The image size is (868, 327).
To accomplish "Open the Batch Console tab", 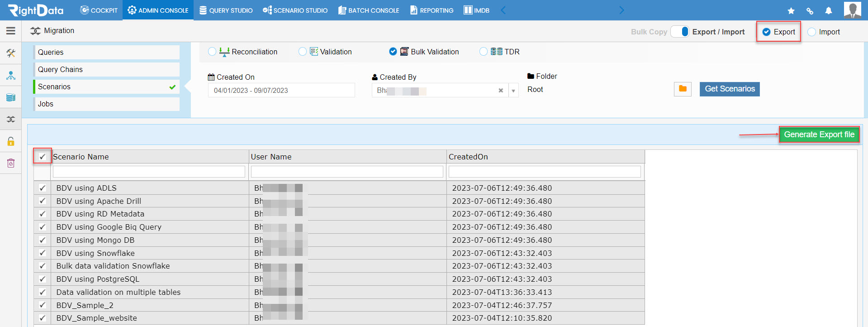I will 369,10.
